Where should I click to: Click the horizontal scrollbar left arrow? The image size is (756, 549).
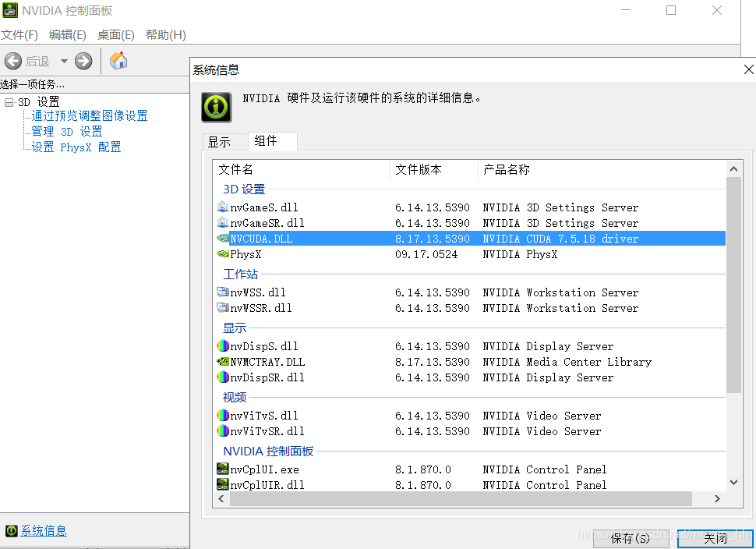point(221,499)
